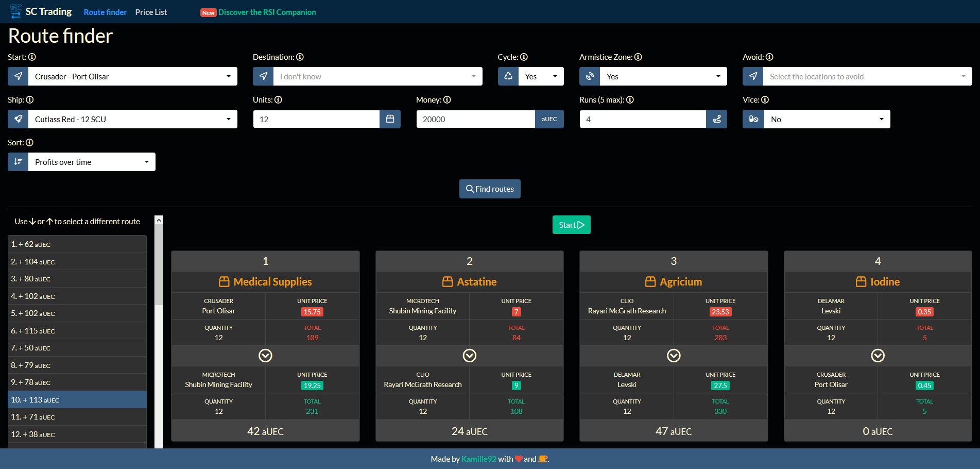Click the Units input field

click(316, 119)
